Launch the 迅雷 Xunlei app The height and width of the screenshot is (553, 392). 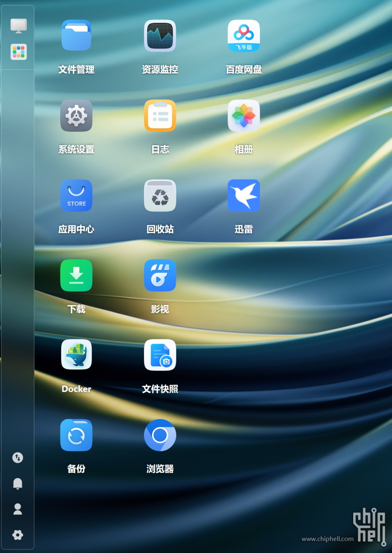[244, 195]
